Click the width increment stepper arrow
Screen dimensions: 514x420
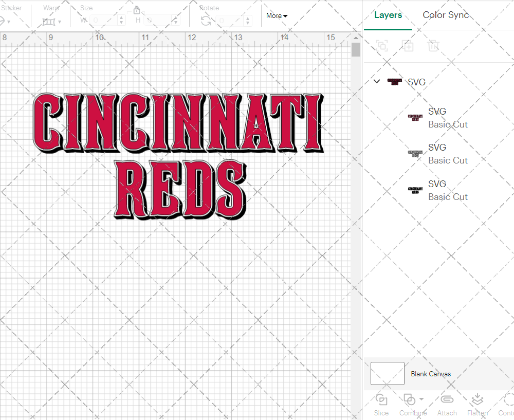coord(121,18)
